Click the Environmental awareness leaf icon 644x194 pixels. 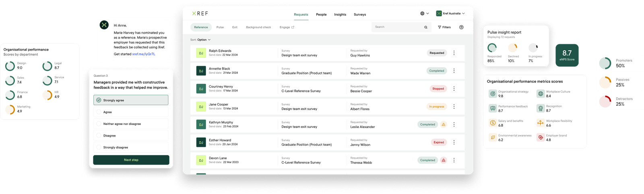click(493, 137)
